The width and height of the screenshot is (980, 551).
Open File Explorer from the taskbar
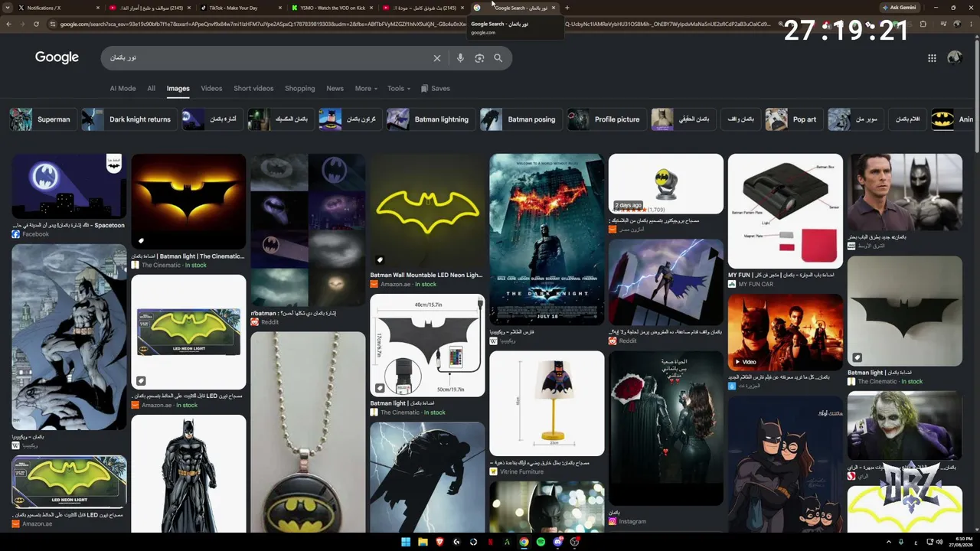423,542
